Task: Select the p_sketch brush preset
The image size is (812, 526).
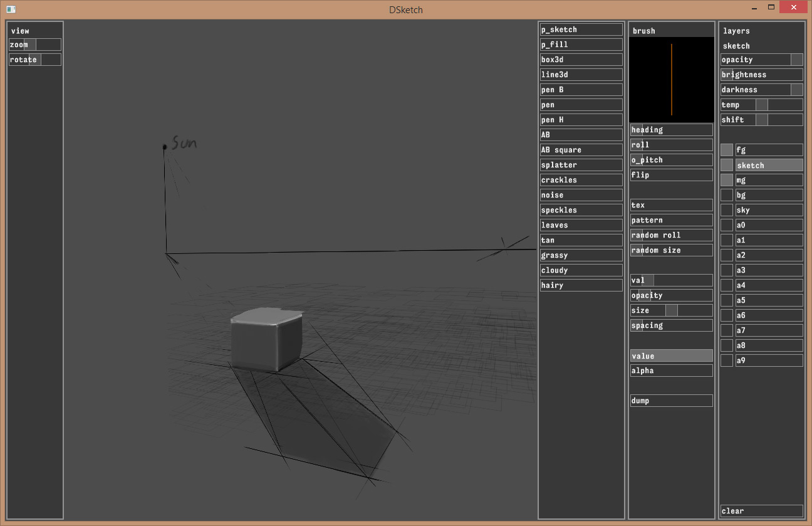Action: pyautogui.click(x=581, y=29)
